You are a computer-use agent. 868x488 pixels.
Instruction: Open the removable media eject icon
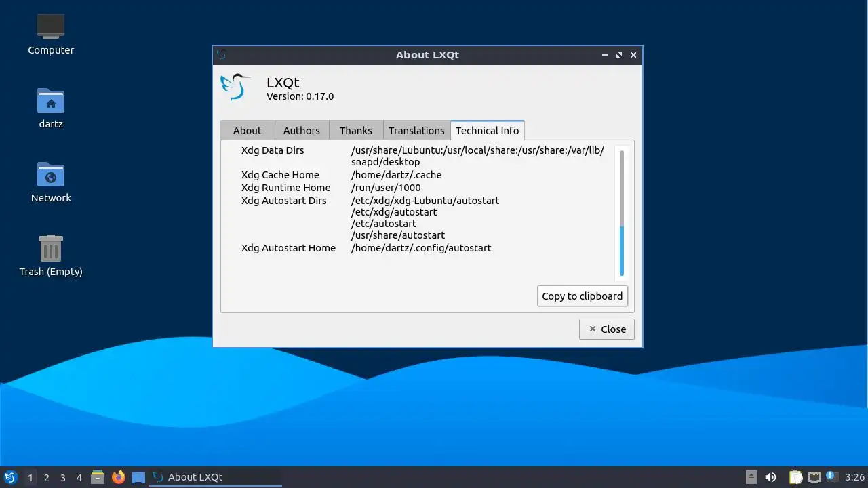751,477
